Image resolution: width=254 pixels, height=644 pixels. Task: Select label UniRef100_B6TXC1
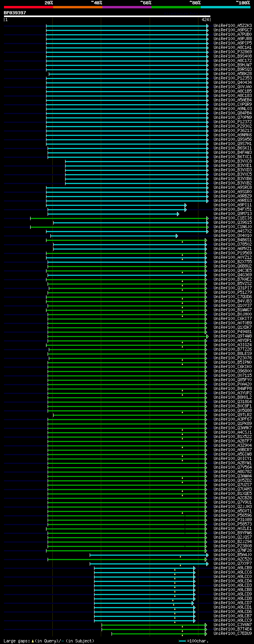(233, 157)
